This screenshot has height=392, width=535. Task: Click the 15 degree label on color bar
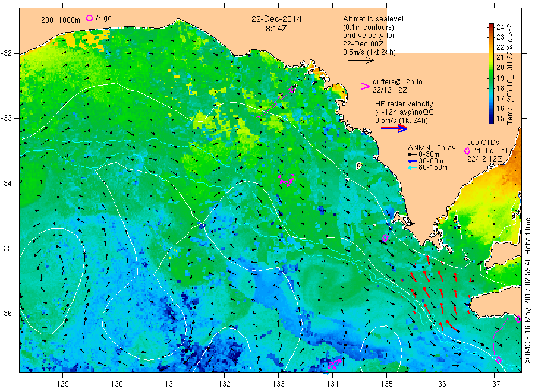pyautogui.click(x=500, y=119)
